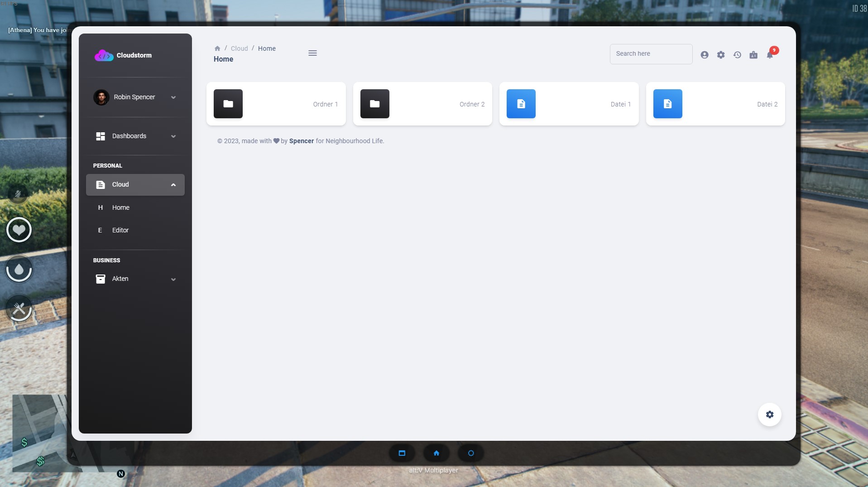Click the home icon in breadcrumb

pos(217,48)
